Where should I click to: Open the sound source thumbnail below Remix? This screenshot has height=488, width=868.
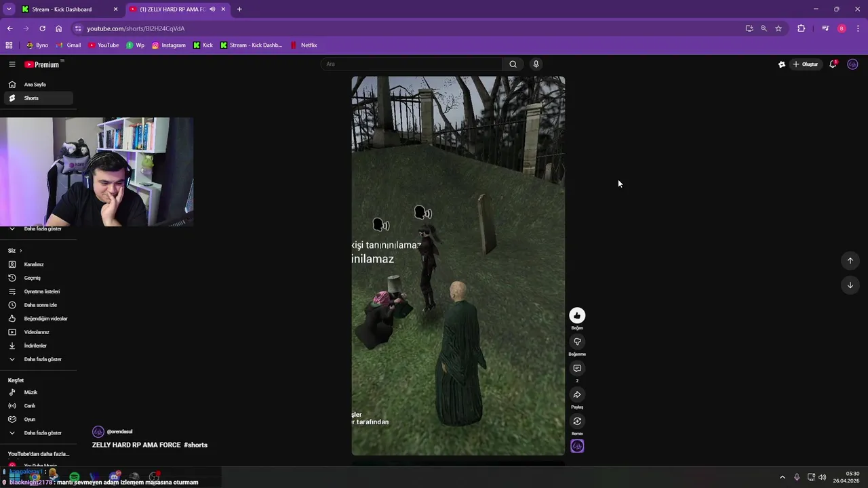pos(577,446)
